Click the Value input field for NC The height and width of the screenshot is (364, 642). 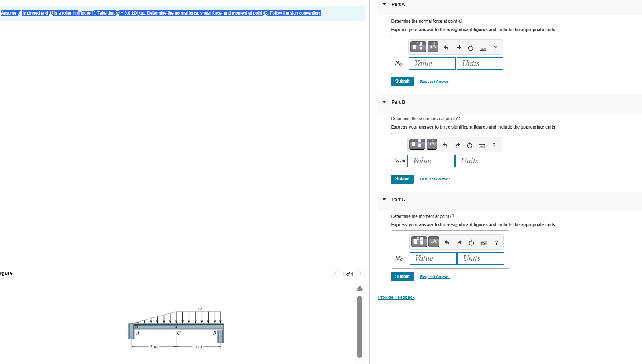(432, 63)
